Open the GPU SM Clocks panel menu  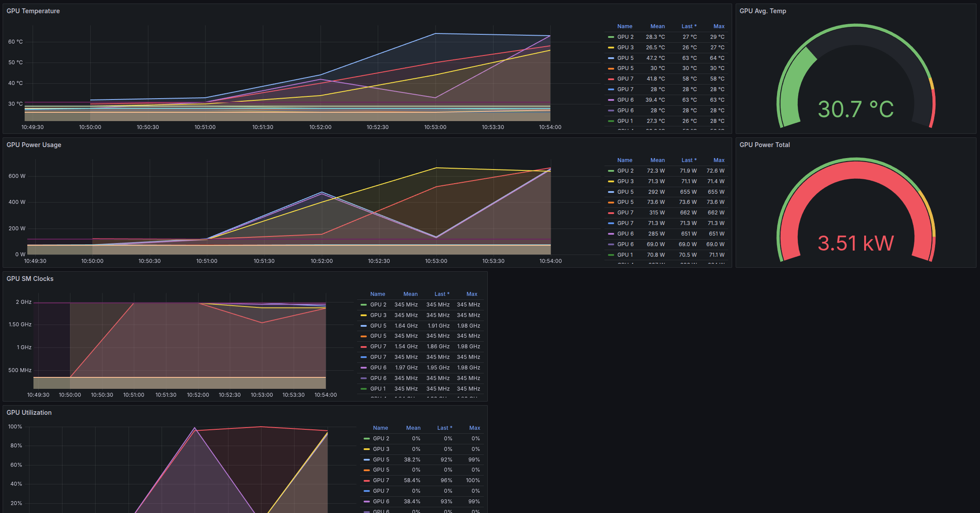30,278
